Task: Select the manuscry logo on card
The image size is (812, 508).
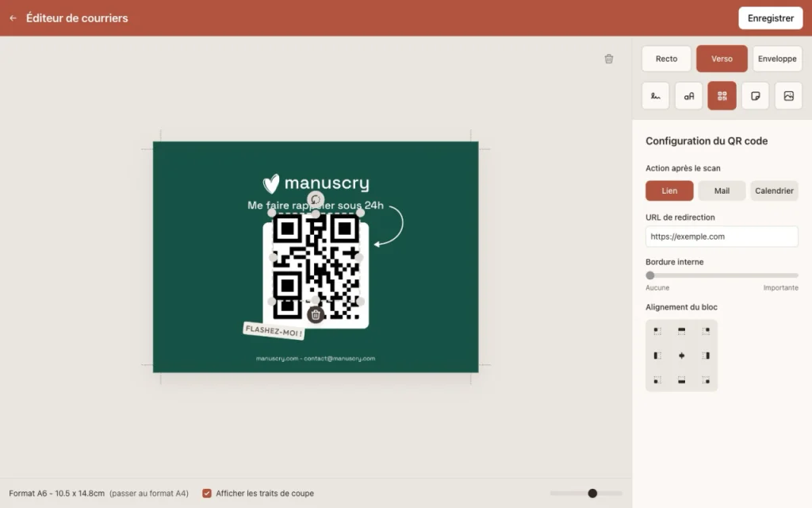Action: 316,183
